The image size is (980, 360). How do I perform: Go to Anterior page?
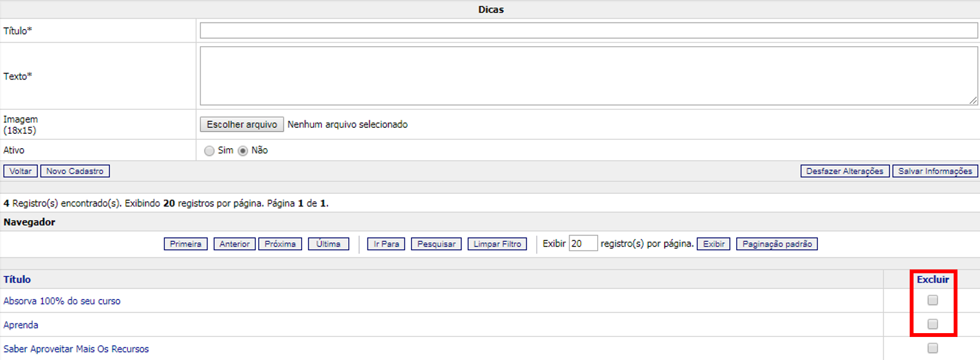pos(235,244)
